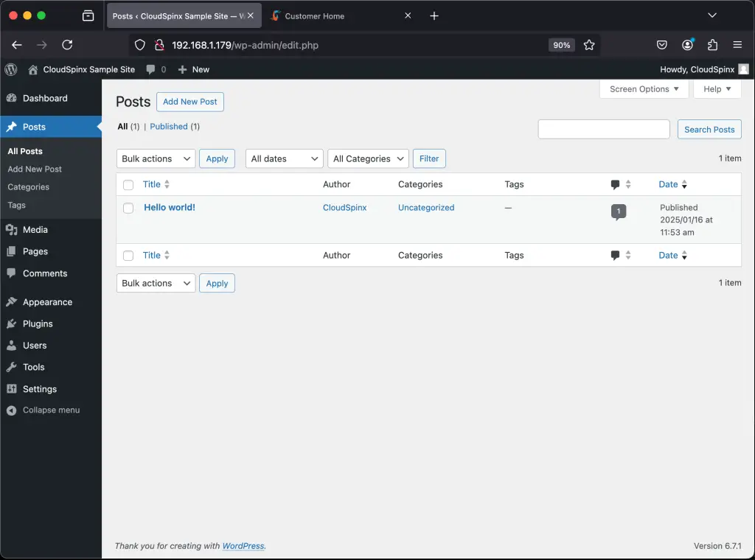Open the Bulk actions dropdown
Image resolution: width=755 pixels, height=560 pixels.
pyautogui.click(x=155, y=158)
